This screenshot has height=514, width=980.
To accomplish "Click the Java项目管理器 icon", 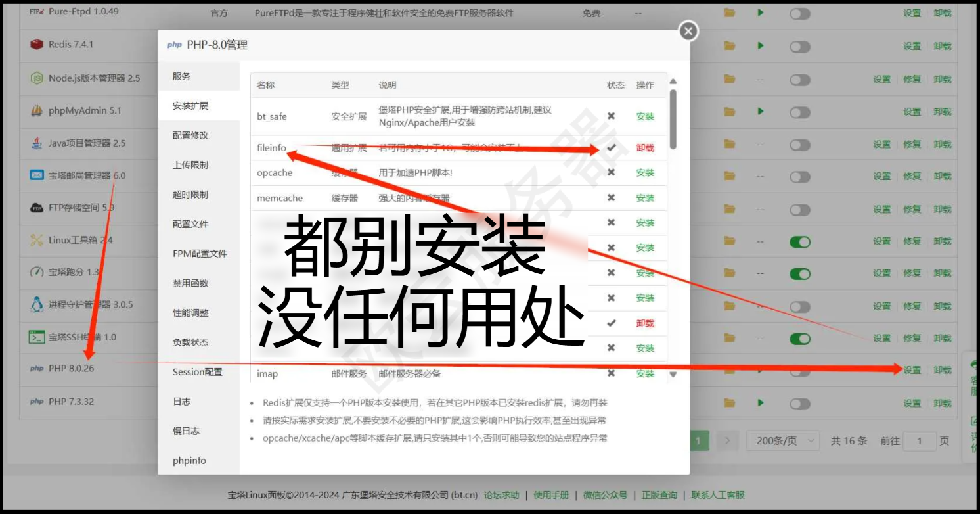I will pos(37,143).
